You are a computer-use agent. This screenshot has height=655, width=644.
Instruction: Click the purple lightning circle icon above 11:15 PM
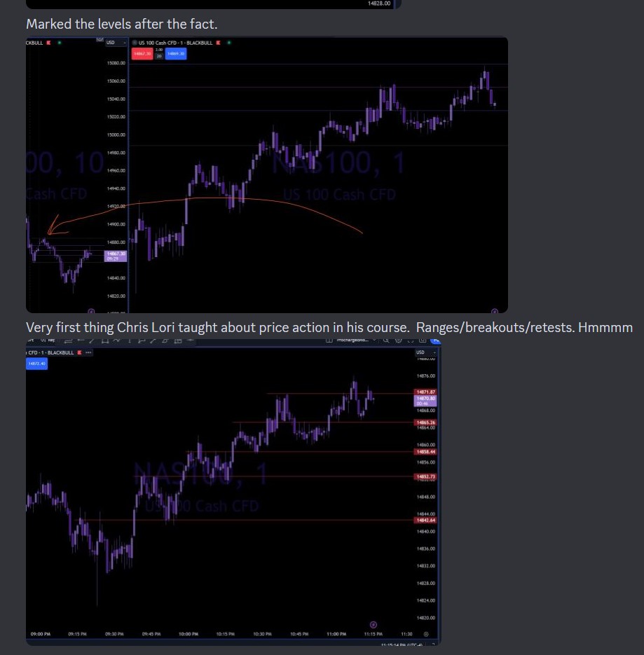click(x=374, y=624)
